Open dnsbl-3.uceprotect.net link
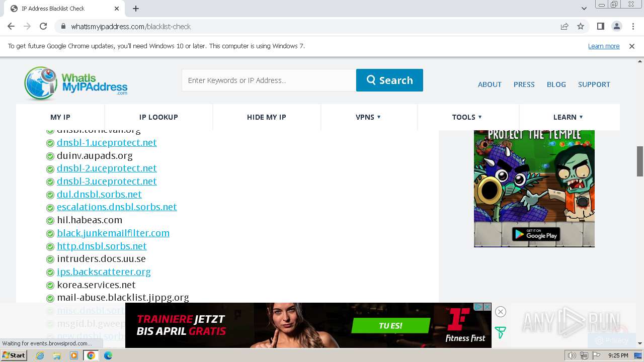 click(x=107, y=182)
